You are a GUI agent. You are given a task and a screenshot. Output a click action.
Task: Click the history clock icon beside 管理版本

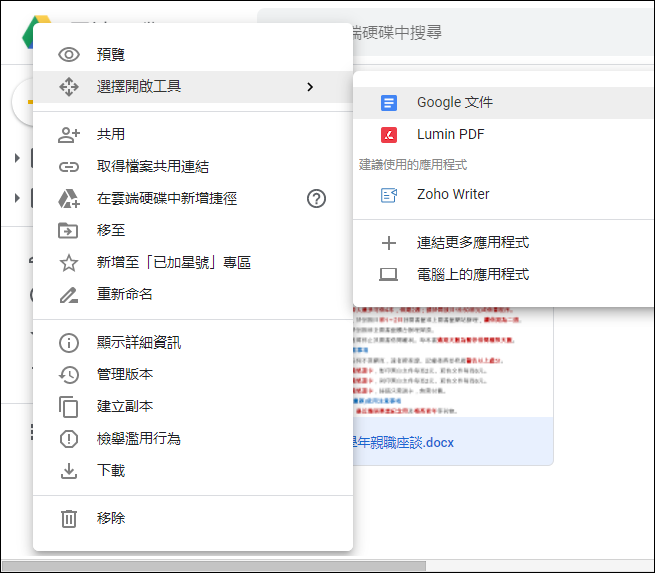click(x=69, y=375)
